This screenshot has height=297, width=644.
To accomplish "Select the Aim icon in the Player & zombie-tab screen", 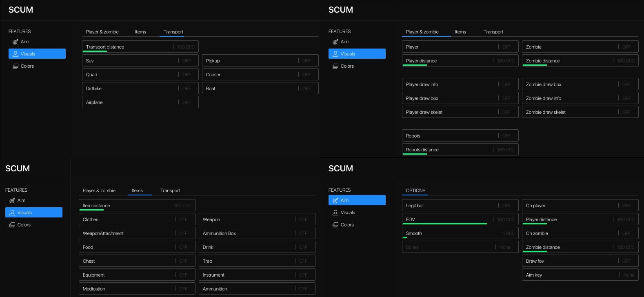I will pos(335,42).
